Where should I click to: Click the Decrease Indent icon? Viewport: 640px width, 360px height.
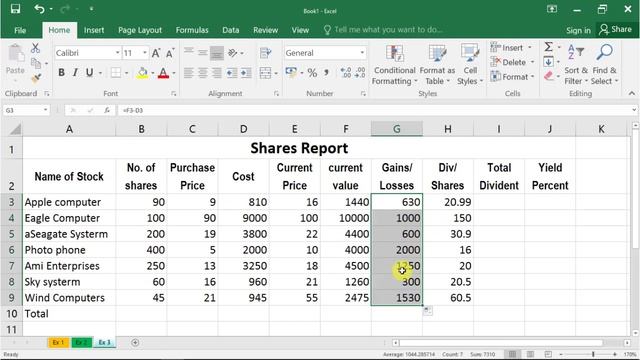pos(232,73)
